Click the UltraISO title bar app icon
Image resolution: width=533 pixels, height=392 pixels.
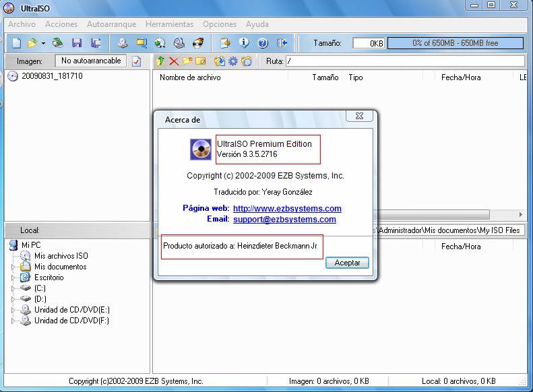(9, 8)
